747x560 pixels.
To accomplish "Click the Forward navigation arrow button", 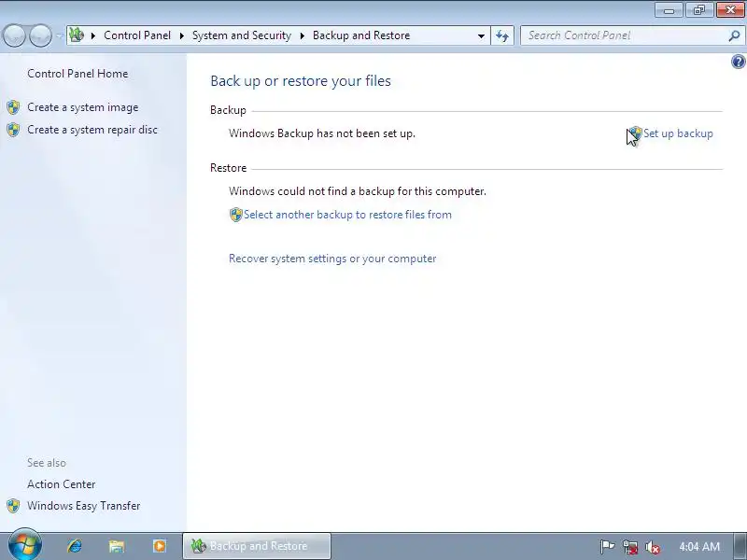I will 41,35.
